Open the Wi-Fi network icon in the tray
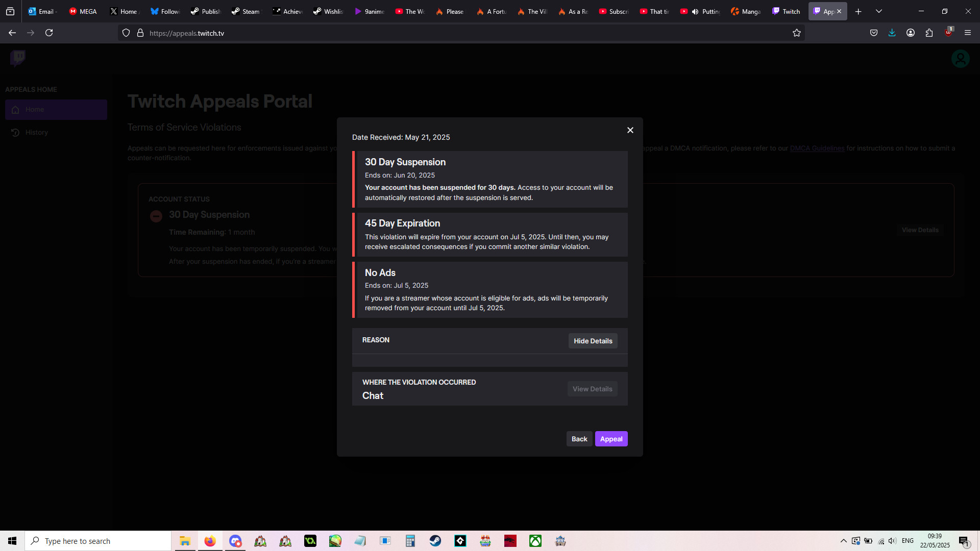Image resolution: width=980 pixels, height=551 pixels. coord(881,541)
